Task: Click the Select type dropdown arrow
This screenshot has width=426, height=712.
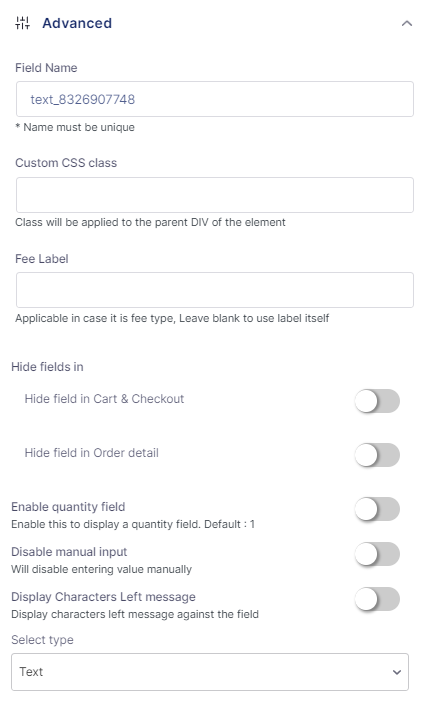Action: pyautogui.click(x=397, y=672)
